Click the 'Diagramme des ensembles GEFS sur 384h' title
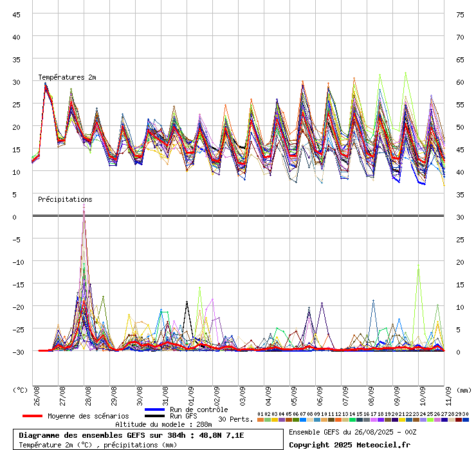 point(102,435)
